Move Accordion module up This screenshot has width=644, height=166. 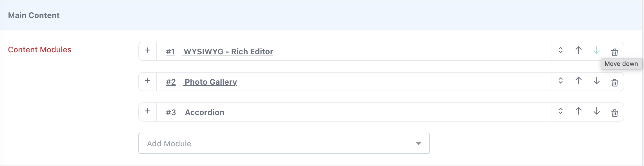pos(579,112)
